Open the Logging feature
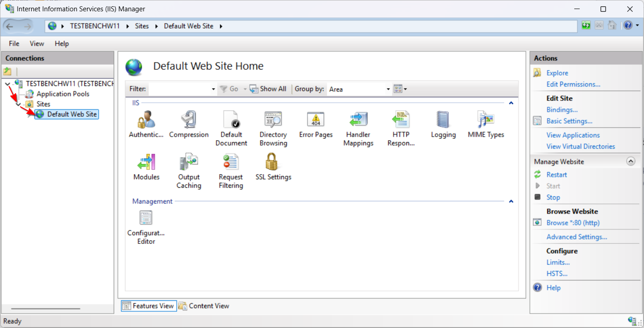 click(x=443, y=120)
